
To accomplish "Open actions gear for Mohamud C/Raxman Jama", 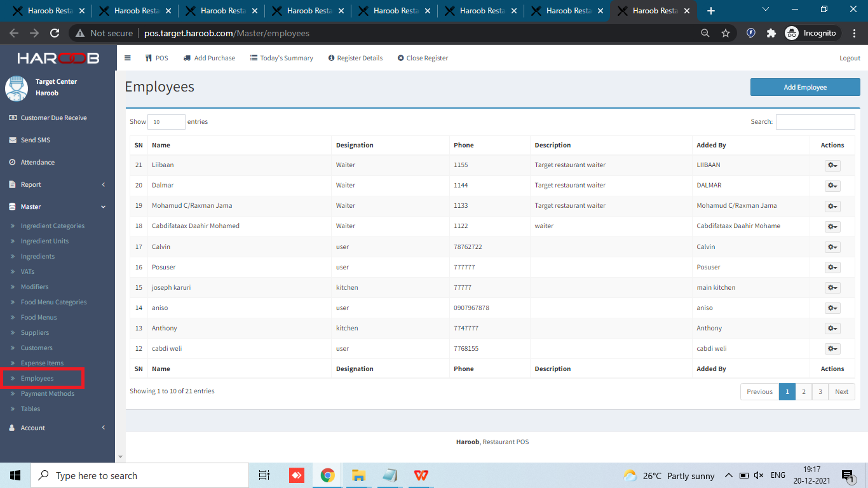I will pos(832,206).
